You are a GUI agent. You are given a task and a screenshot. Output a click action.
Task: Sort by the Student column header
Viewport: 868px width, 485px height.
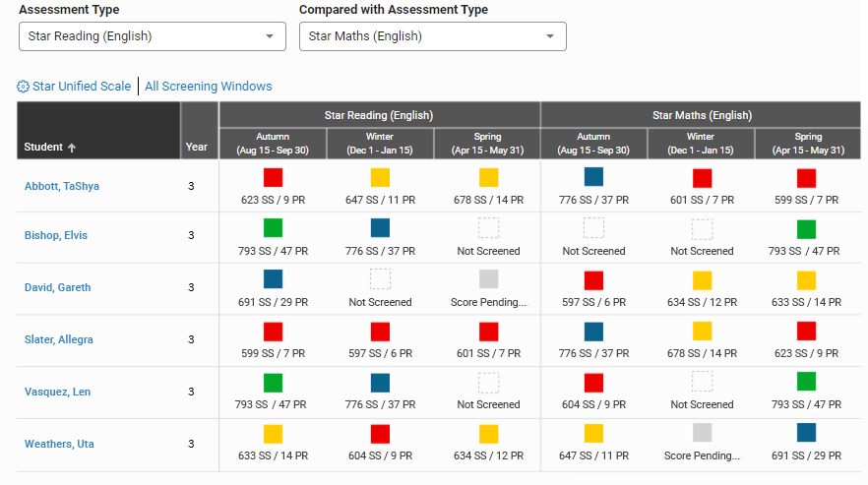(x=98, y=131)
